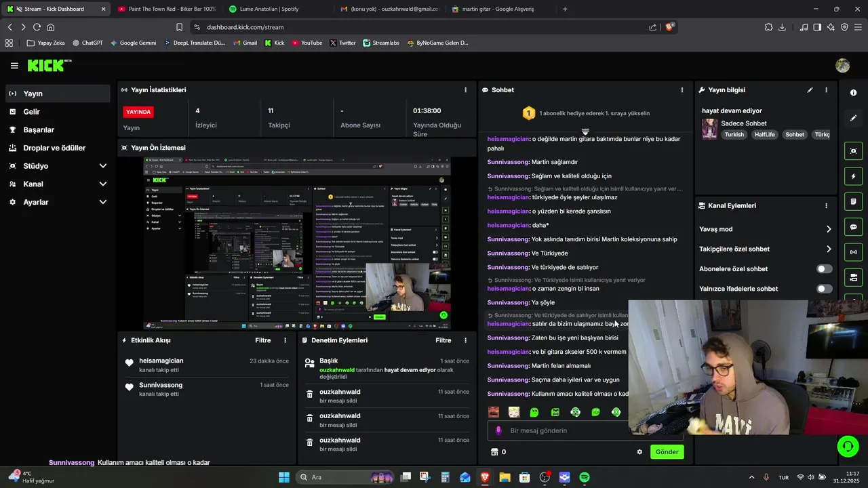Viewport: 868px width, 488px height.
Task: Open Yayın bilgisi three-dot options
Action: coord(826,89)
